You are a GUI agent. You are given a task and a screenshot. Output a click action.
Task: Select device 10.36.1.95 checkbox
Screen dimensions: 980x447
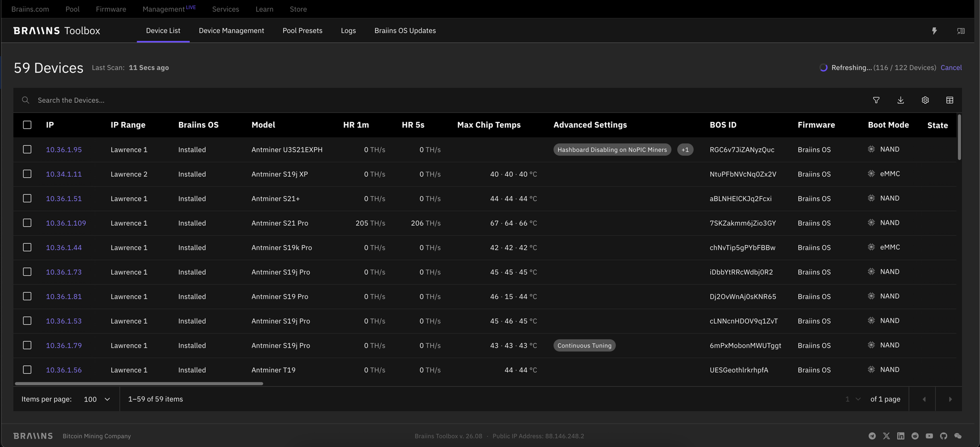tap(27, 149)
